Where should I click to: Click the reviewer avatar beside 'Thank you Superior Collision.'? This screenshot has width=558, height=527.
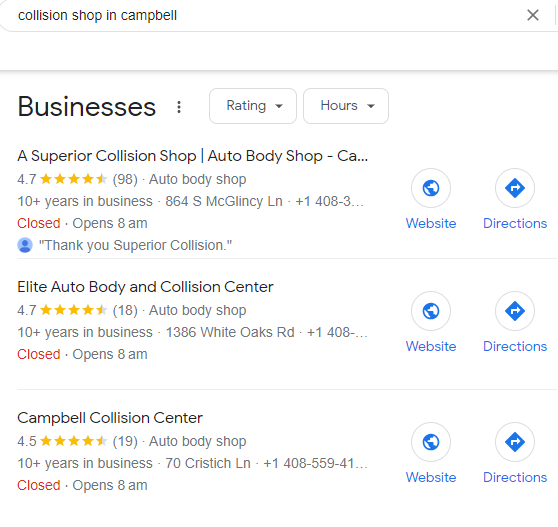(25, 246)
